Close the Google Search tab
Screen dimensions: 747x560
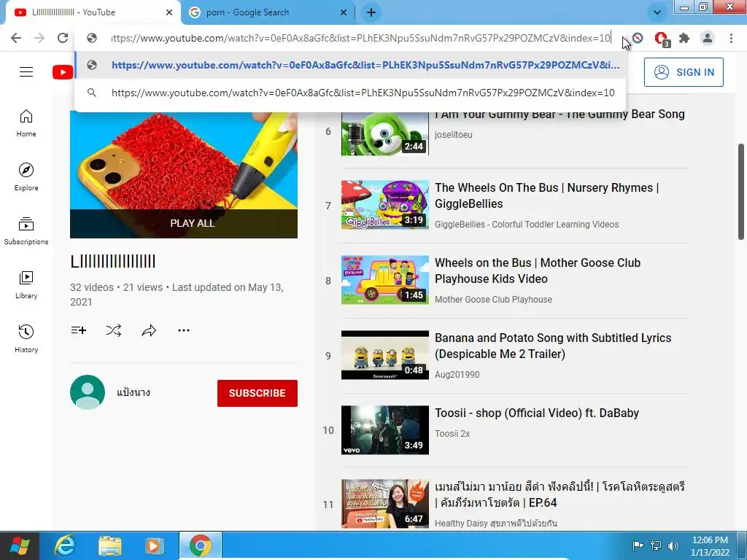pyautogui.click(x=344, y=12)
